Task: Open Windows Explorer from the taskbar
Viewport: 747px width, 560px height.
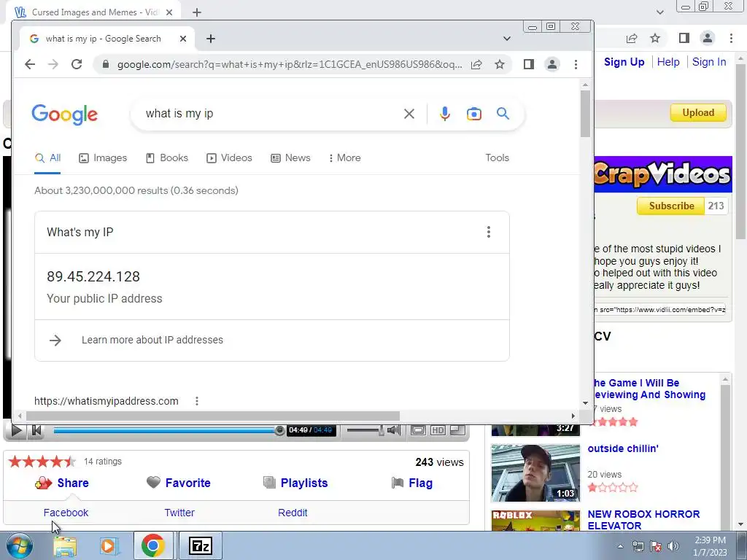Action: (x=65, y=546)
